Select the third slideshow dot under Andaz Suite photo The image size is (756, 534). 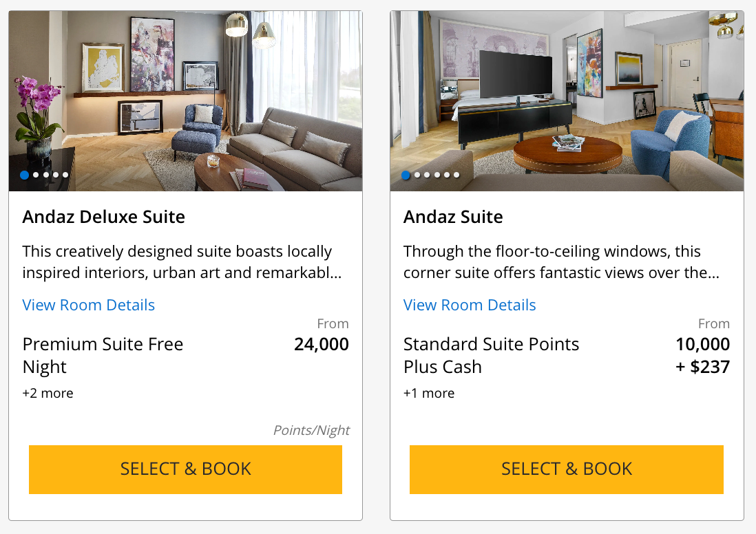point(427,175)
